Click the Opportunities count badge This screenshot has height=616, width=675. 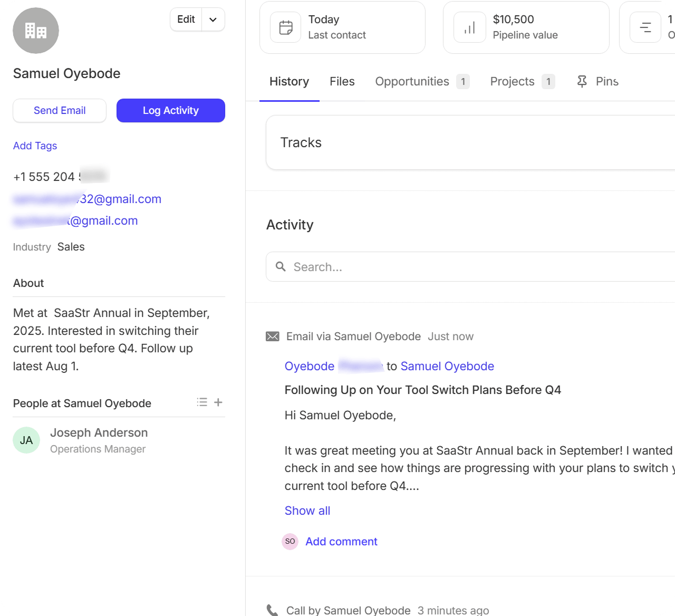tap(463, 82)
